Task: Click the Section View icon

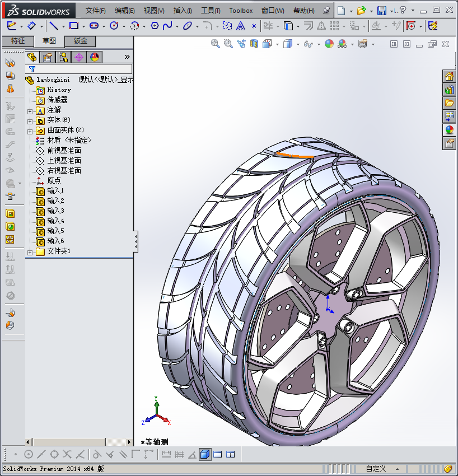Action: pos(254,44)
